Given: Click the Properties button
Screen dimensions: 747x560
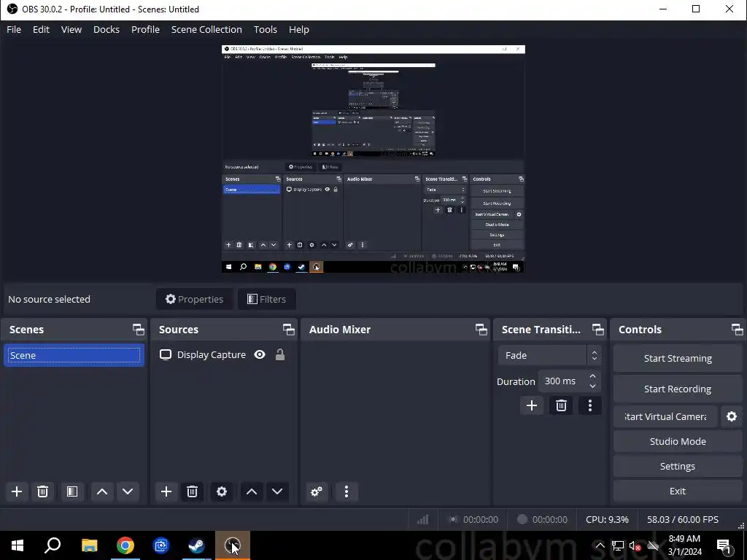Looking at the screenshot, I should tap(194, 299).
